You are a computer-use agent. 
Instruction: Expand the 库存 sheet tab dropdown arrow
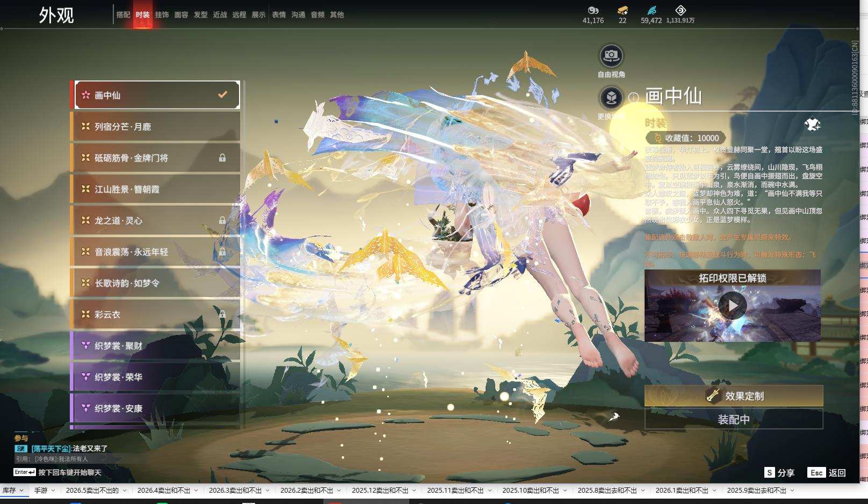click(21, 491)
